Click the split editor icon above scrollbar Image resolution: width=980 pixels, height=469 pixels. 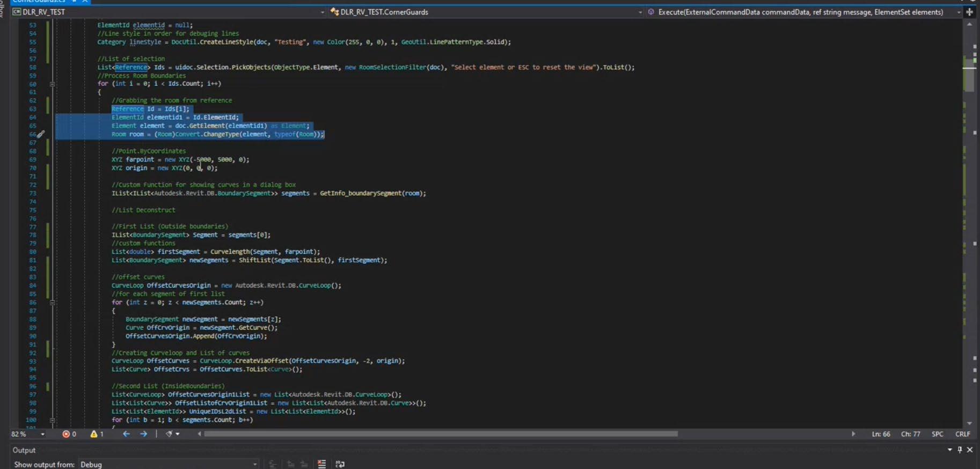coord(969,12)
